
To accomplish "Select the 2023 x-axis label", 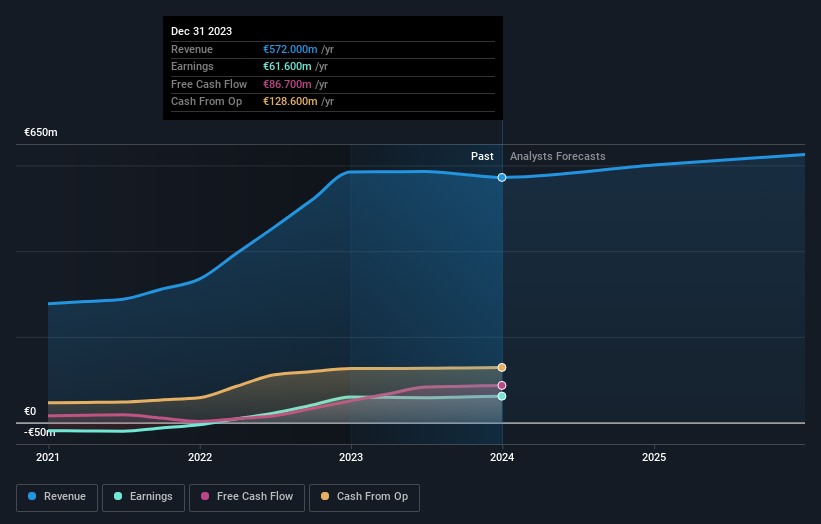I will [351, 458].
